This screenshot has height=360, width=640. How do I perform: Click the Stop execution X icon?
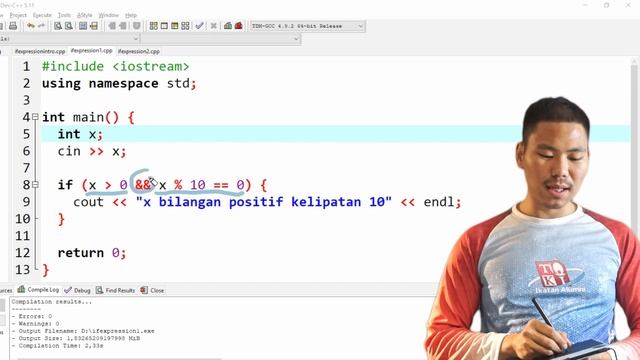(213, 26)
